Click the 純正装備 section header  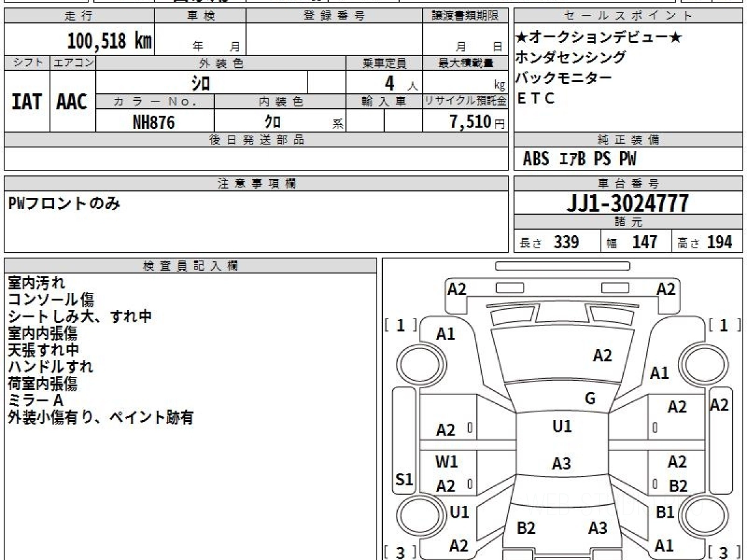click(x=628, y=140)
